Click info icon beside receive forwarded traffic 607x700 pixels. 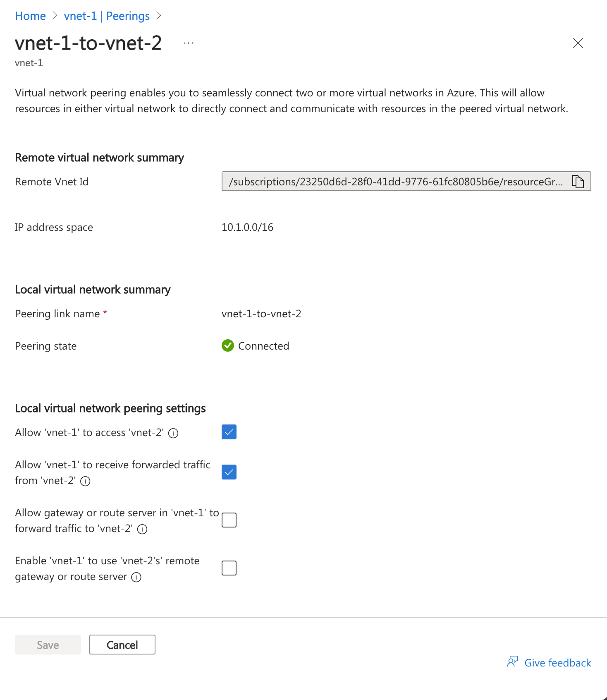[x=85, y=481]
